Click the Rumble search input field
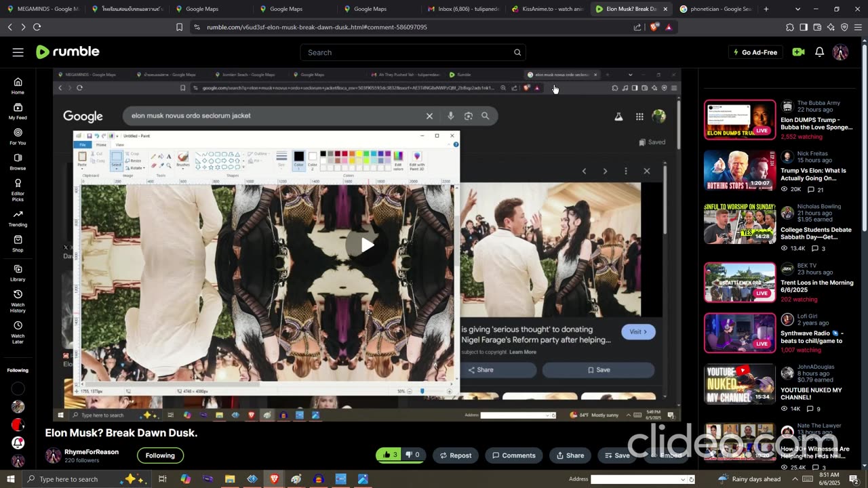This screenshot has width=868, height=488. [407, 52]
